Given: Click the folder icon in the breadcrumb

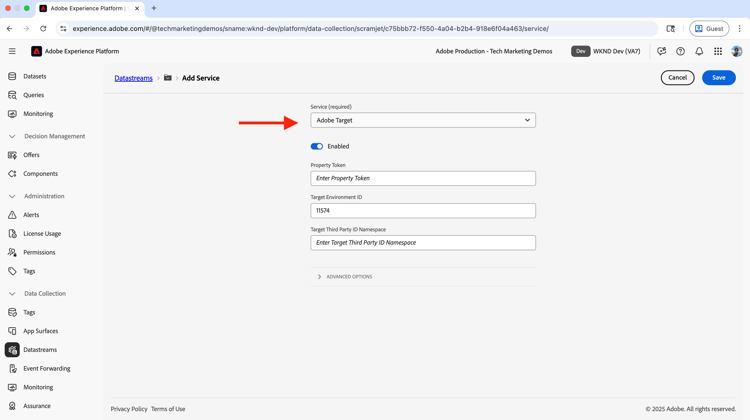Looking at the screenshot, I should coord(167,77).
